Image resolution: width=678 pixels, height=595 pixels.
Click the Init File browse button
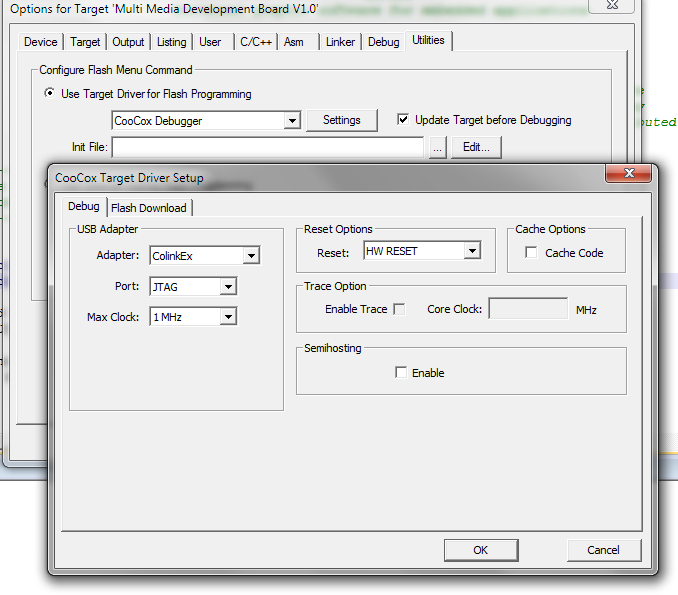(438, 147)
